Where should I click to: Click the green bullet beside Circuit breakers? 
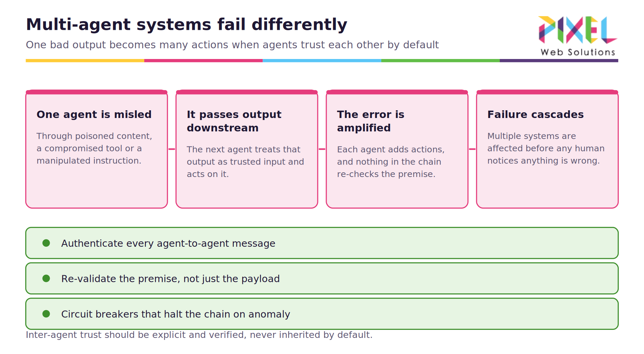46,314
